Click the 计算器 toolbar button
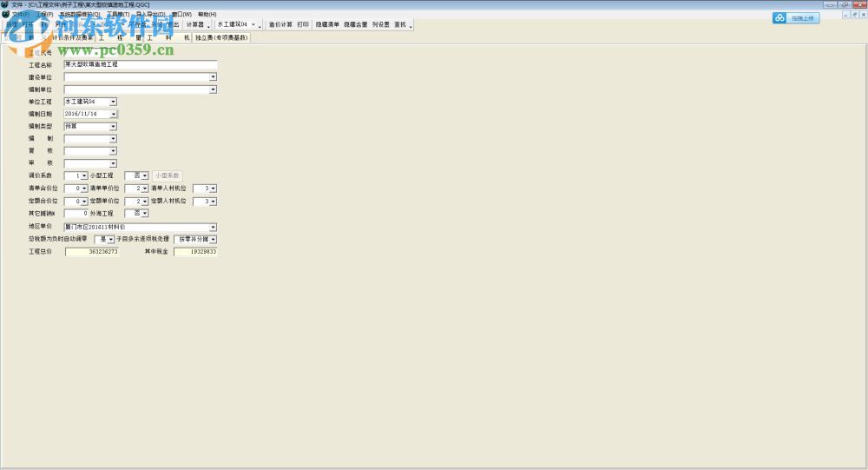The height and width of the screenshot is (470, 868). [194, 25]
